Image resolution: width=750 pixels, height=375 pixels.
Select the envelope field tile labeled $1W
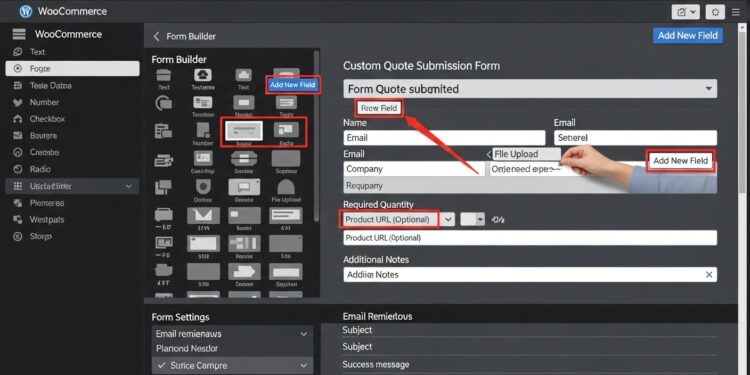tap(203, 215)
